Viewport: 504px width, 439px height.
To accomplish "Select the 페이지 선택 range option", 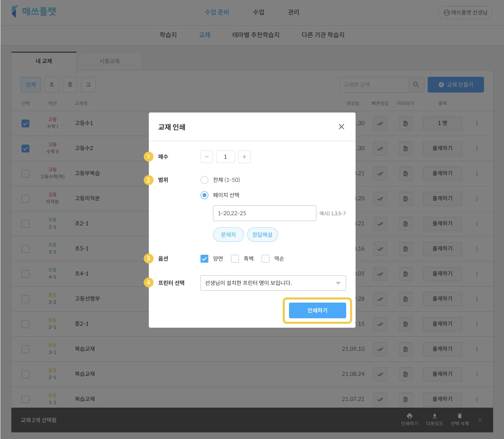I will 204,195.
